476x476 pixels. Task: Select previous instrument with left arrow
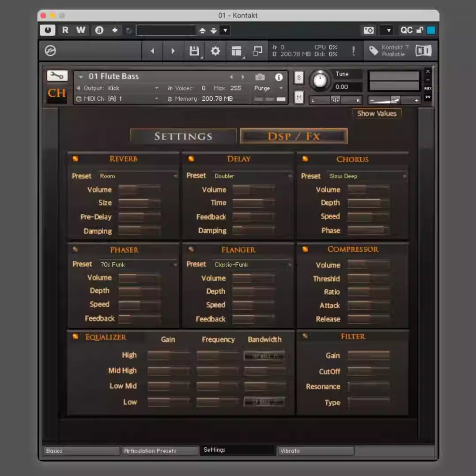(x=231, y=77)
